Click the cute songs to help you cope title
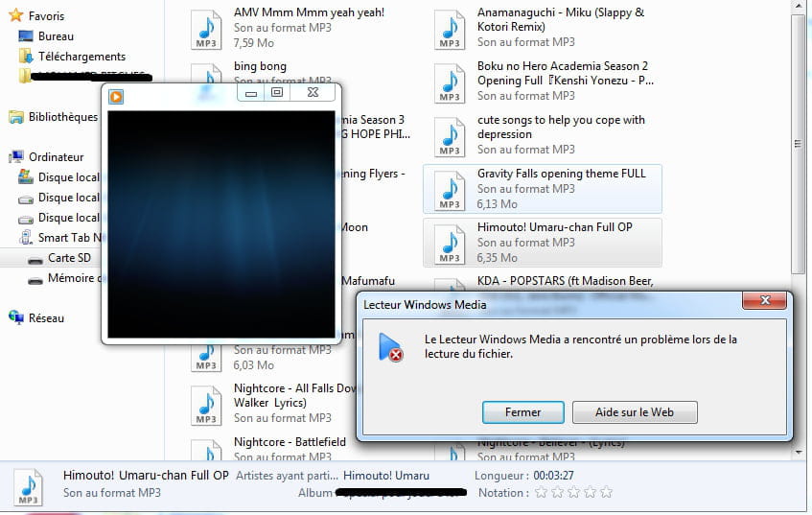 pyautogui.click(x=562, y=127)
